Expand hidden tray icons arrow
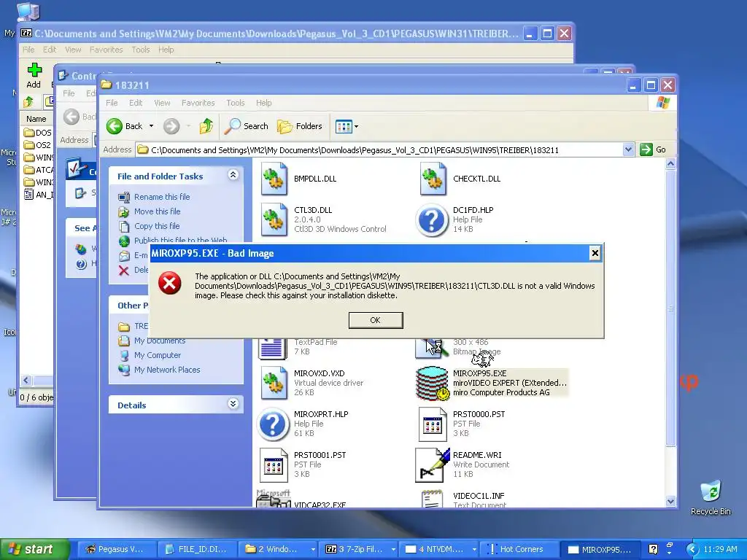 pyautogui.click(x=692, y=549)
